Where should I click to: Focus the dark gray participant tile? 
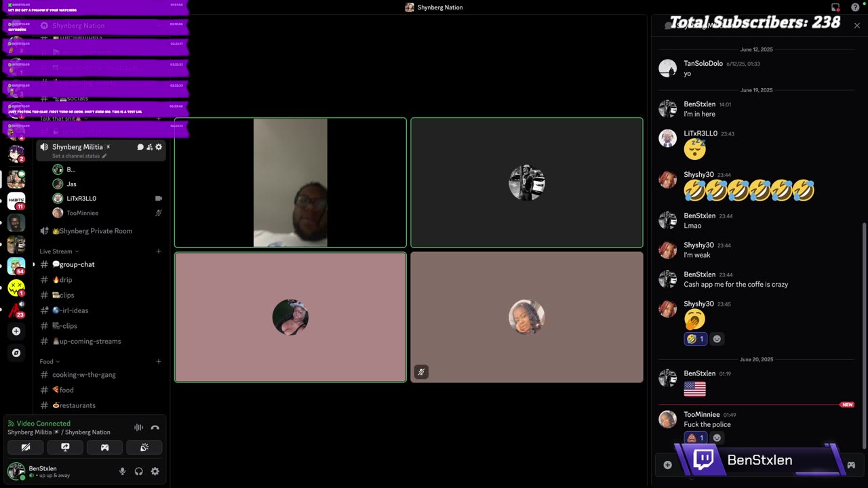(x=527, y=183)
